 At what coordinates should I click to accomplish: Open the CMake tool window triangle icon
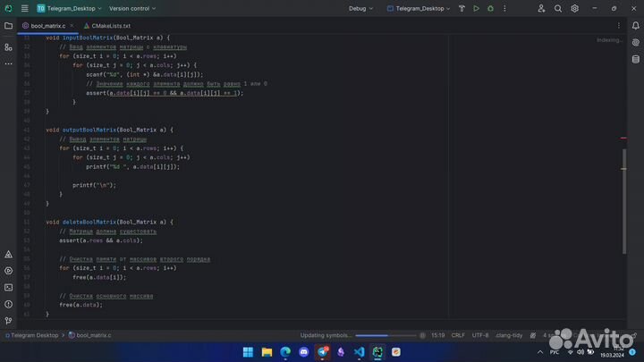pos(8,255)
